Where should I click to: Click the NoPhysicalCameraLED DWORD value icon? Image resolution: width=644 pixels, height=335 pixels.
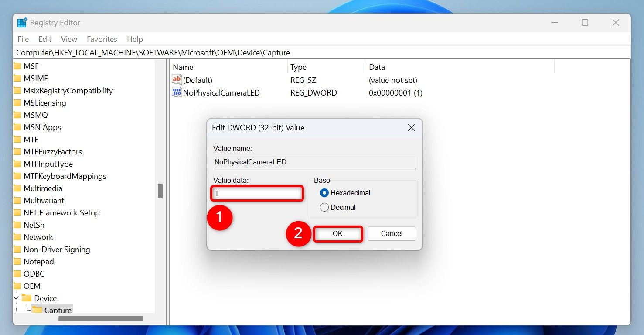tap(177, 92)
